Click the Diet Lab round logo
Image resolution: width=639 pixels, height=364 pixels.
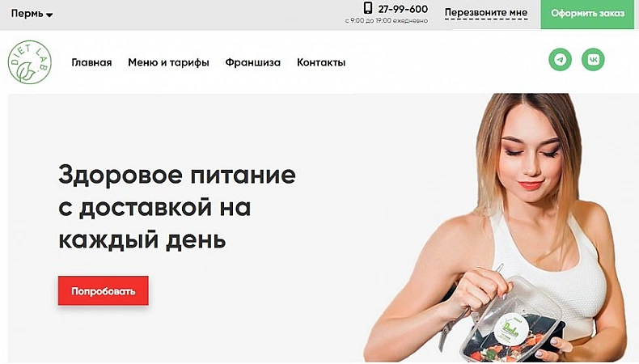[x=30, y=62]
